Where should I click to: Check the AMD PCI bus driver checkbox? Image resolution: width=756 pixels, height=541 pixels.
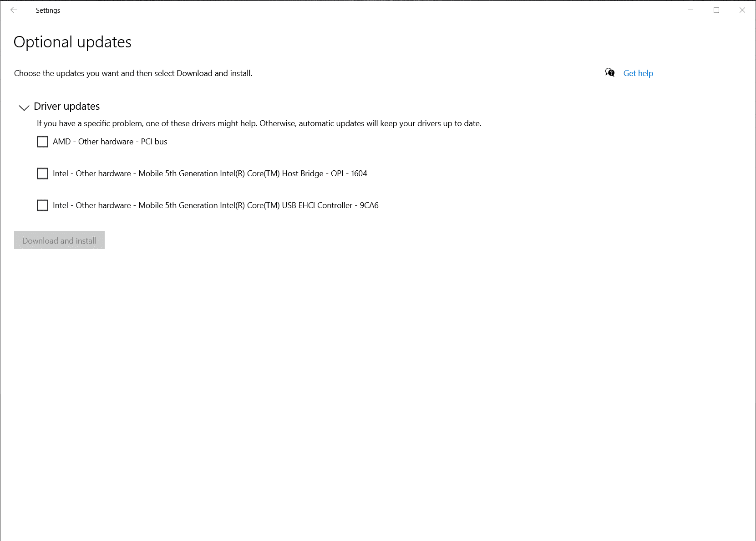click(x=42, y=142)
